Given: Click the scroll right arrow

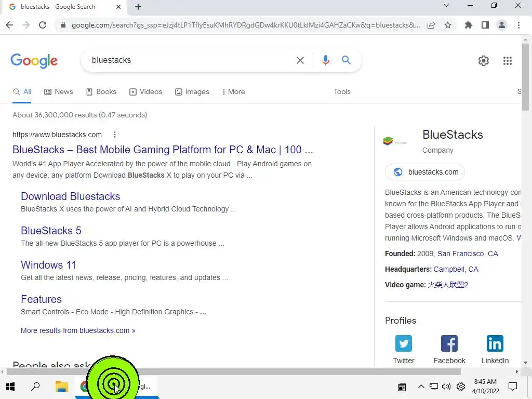Looking at the screenshot, I should point(517,372).
